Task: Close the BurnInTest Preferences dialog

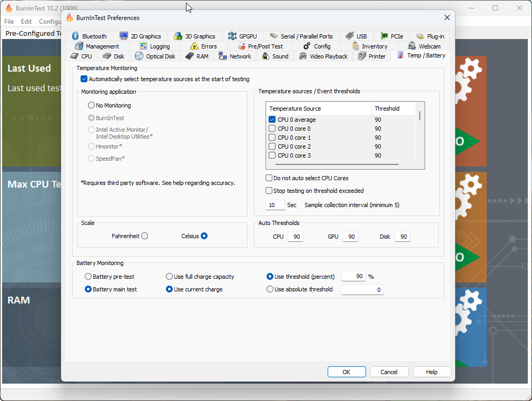Action: [x=447, y=18]
